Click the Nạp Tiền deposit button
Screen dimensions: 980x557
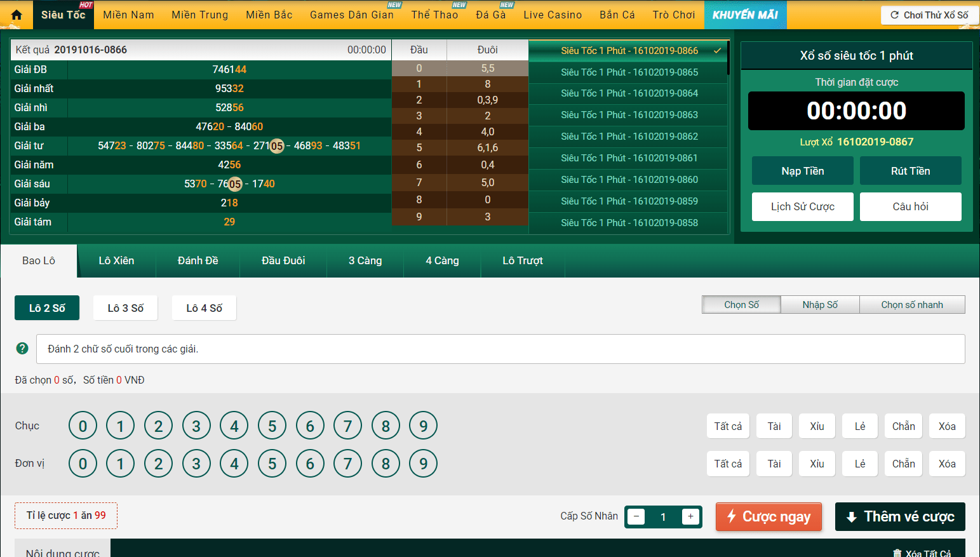click(x=802, y=171)
